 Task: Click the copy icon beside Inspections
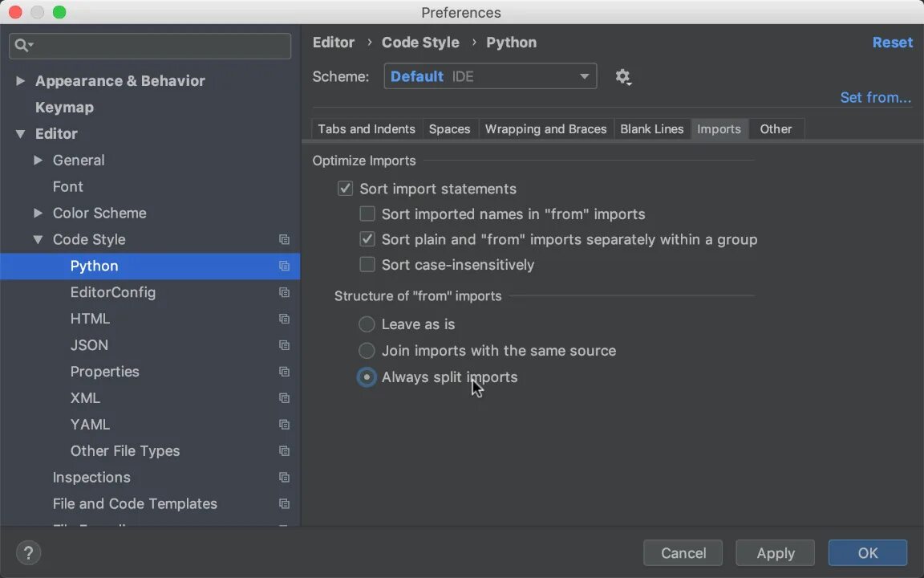coord(284,478)
